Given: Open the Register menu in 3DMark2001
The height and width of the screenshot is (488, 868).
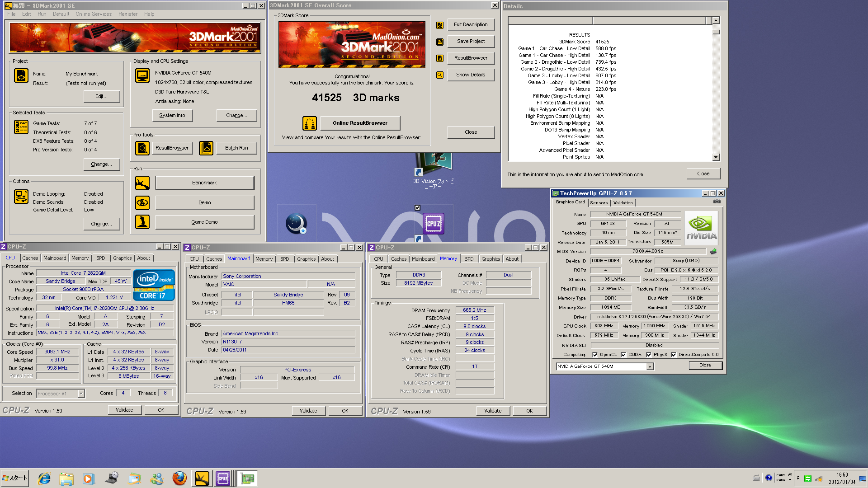Looking at the screenshot, I should 128,14.
